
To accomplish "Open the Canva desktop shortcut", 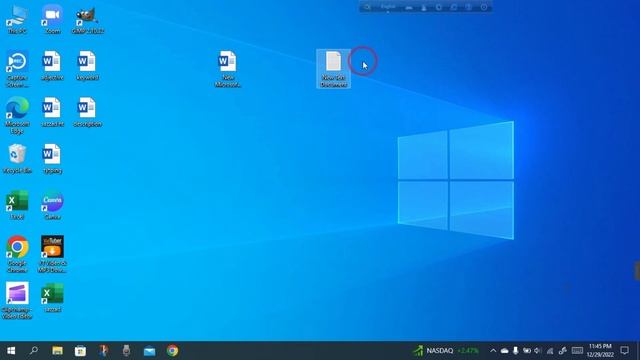I will 52,205.
